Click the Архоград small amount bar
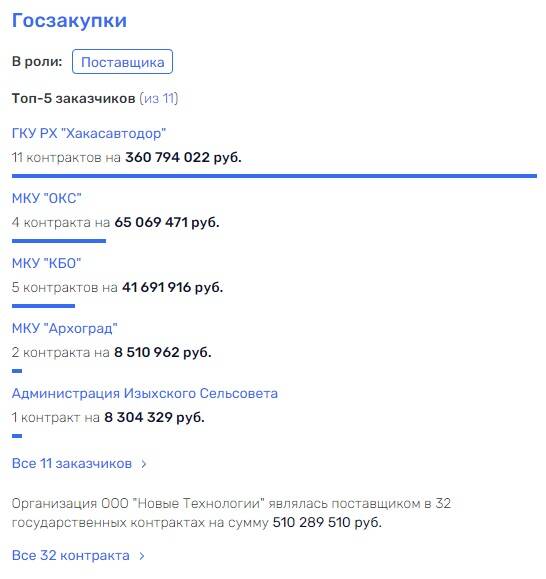 click(x=17, y=371)
